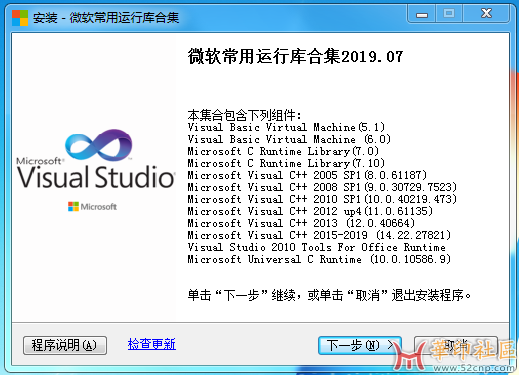Click Visual Basic Virtual Machine (6.0) line

coord(289,139)
